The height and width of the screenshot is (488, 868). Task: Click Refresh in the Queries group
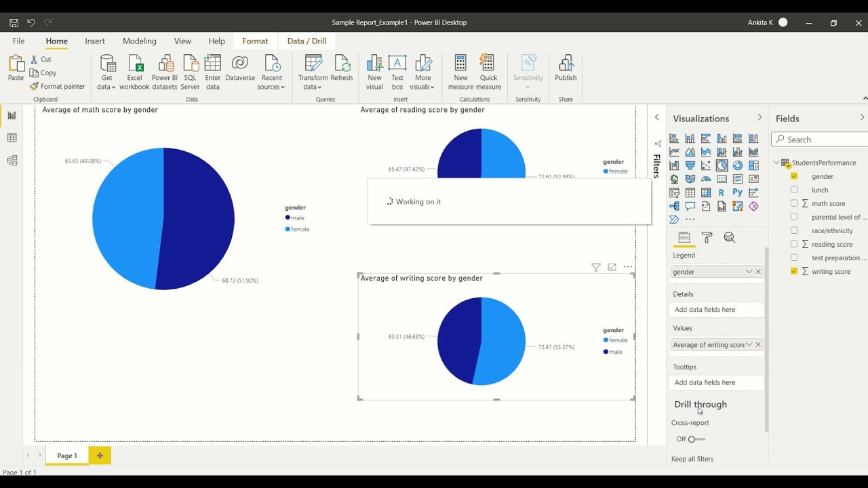pos(342,70)
